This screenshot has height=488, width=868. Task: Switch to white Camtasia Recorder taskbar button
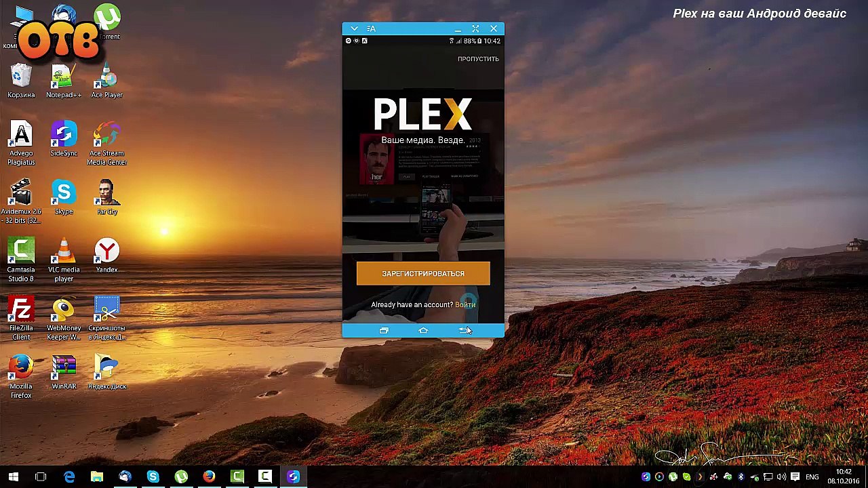point(264,477)
